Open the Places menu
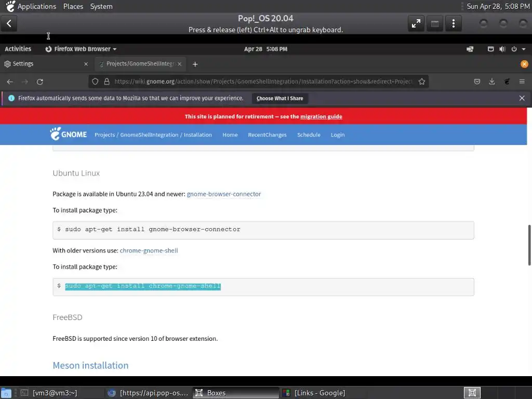 (x=73, y=6)
